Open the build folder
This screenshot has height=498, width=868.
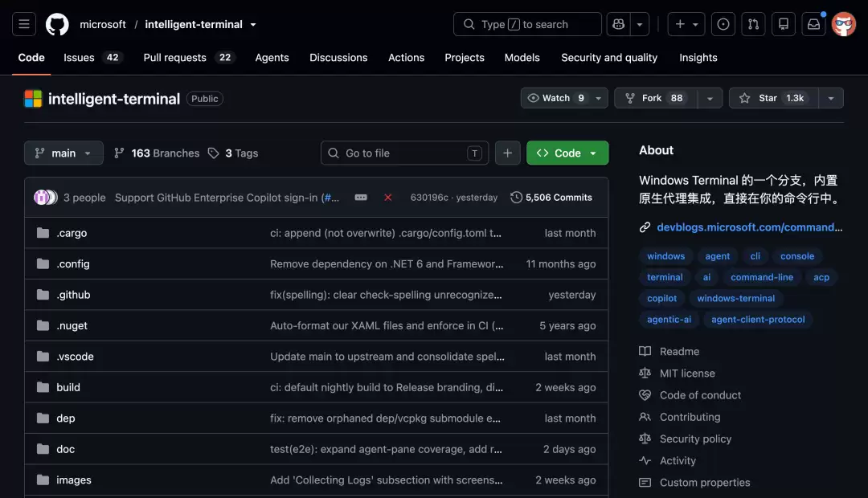pyautogui.click(x=68, y=387)
